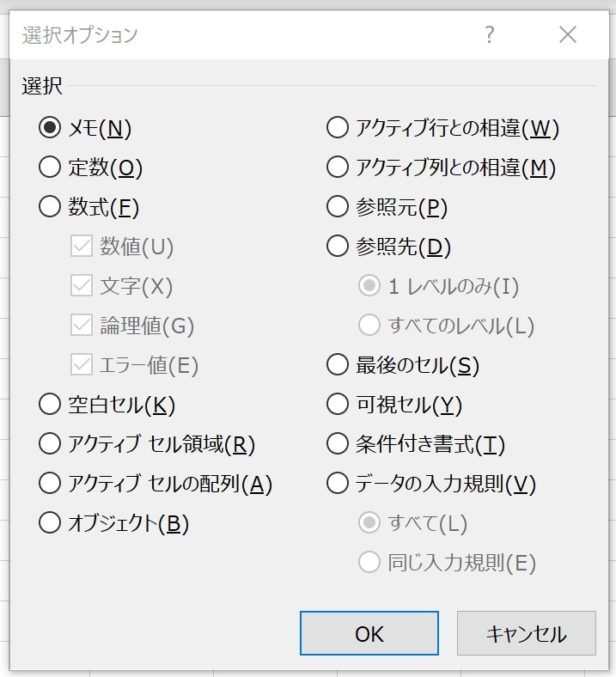Choose the 定数(O) radio option

point(50,168)
